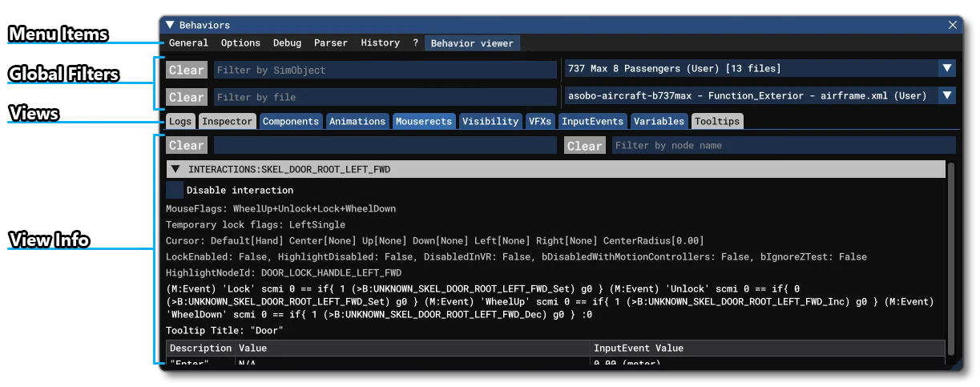Clear the Filter by node name field

pos(584,145)
